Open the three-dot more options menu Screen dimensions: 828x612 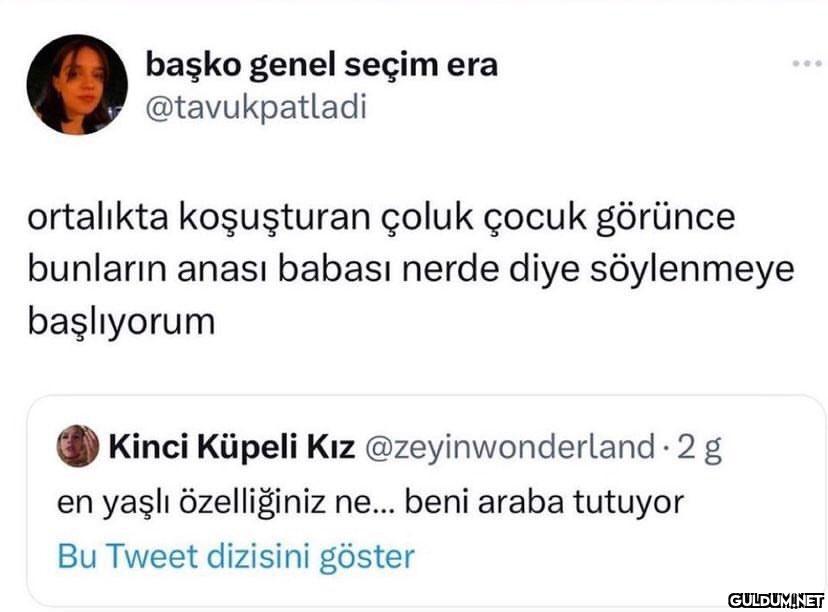click(805, 64)
